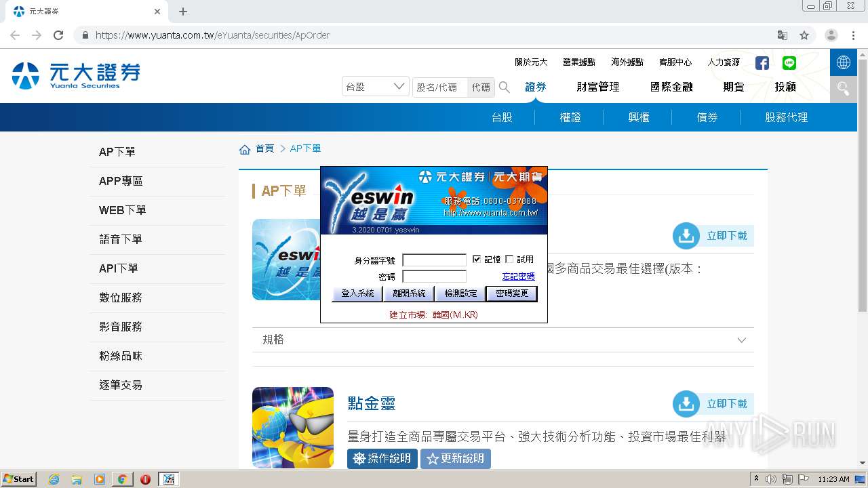The image size is (868, 488).
Task: Open the Google Translate icon in address bar
Action: coord(783,35)
